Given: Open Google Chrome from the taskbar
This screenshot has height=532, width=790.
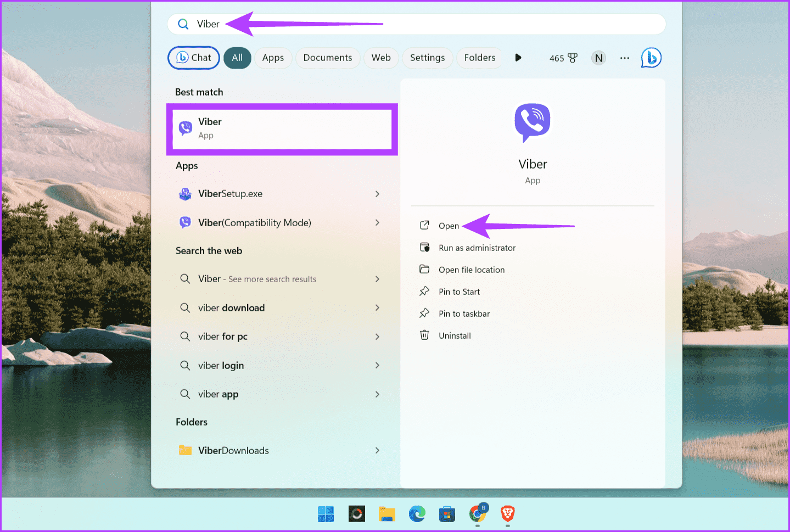Looking at the screenshot, I should coord(478,513).
